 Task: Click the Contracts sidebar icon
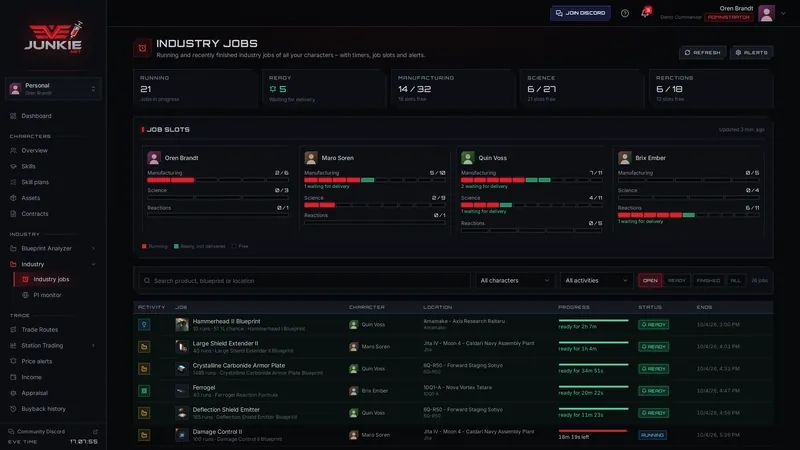[13, 214]
